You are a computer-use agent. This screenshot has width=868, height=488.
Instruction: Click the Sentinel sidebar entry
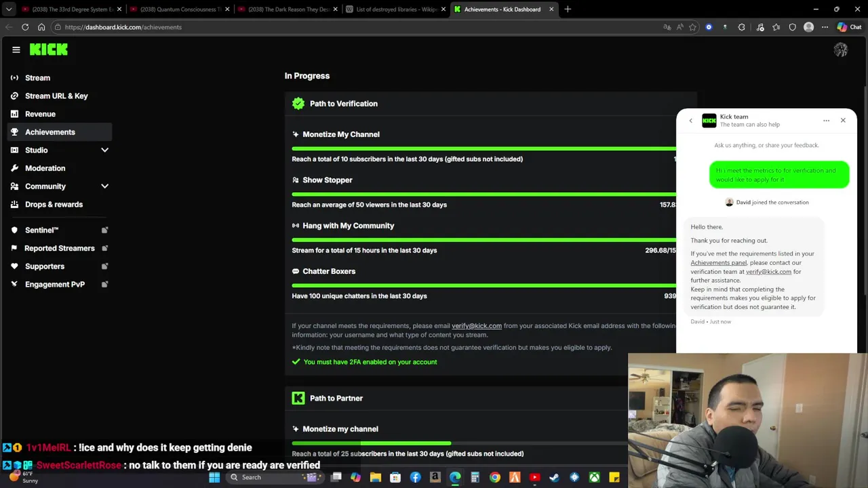coord(42,230)
